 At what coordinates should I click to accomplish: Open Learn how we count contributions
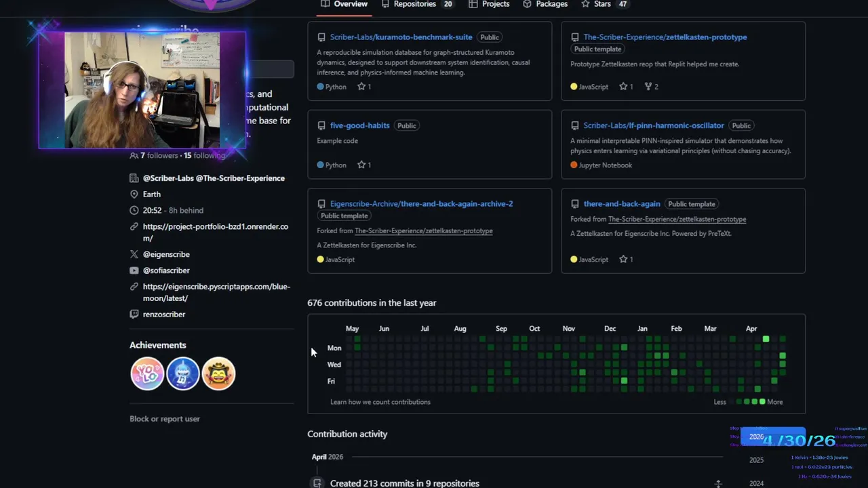coord(380,402)
